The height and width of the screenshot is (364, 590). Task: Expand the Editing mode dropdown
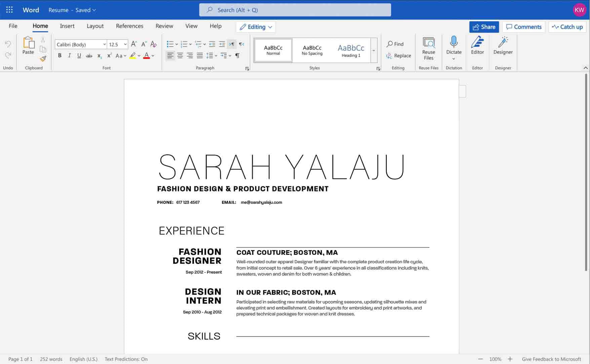click(256, 27)
